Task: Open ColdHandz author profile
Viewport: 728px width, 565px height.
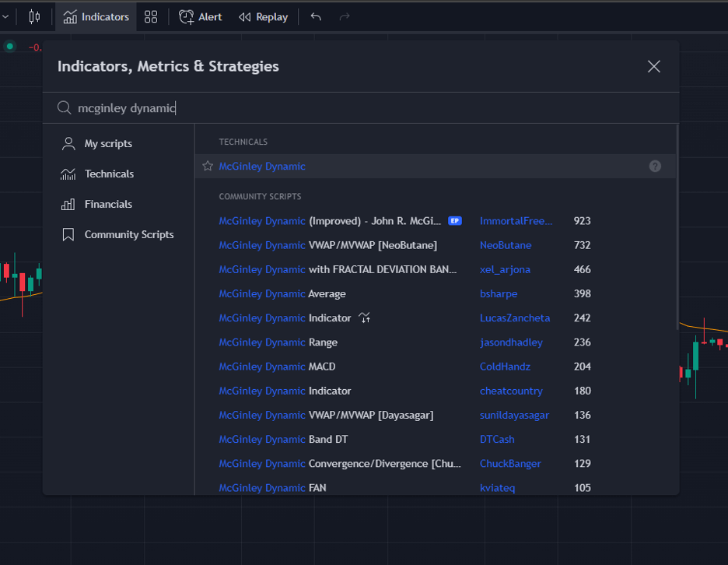Action: 505,367
